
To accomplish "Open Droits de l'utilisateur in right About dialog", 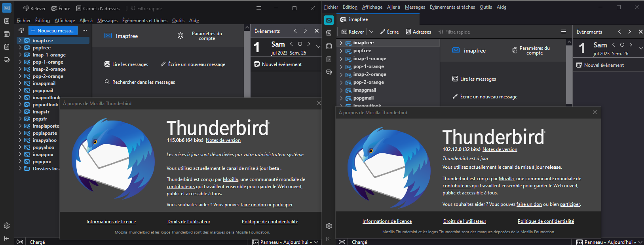I will coord(465,221).
